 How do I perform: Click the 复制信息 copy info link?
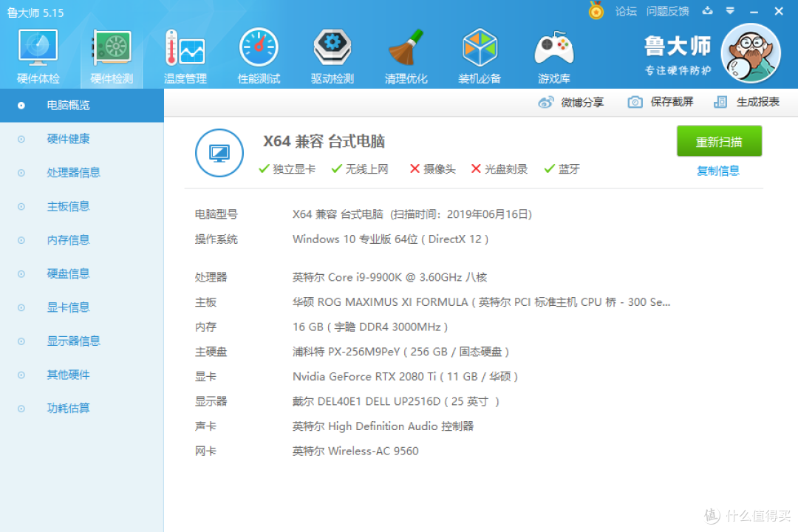[x=718, y=171]
